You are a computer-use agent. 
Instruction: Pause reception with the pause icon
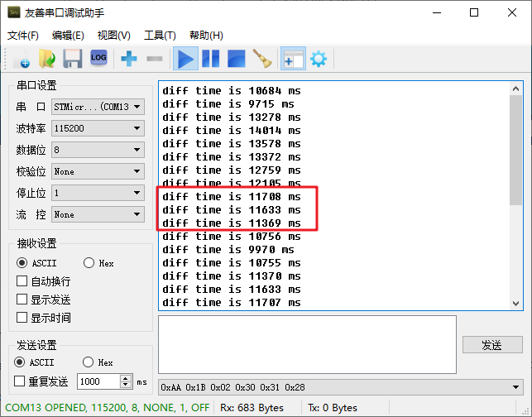(x=211, y=59)
